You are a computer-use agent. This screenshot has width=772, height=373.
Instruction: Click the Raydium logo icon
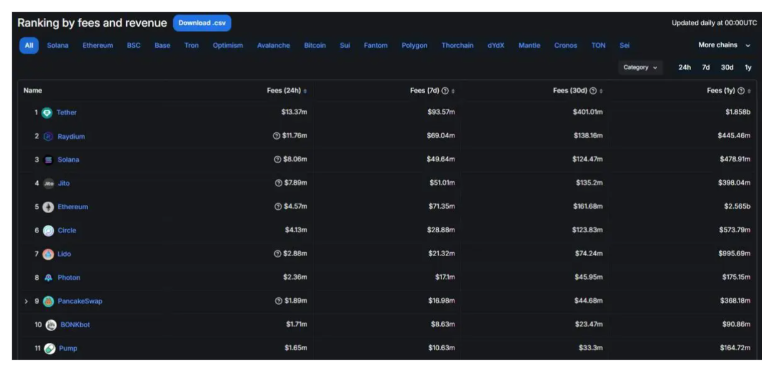[48, 136]
